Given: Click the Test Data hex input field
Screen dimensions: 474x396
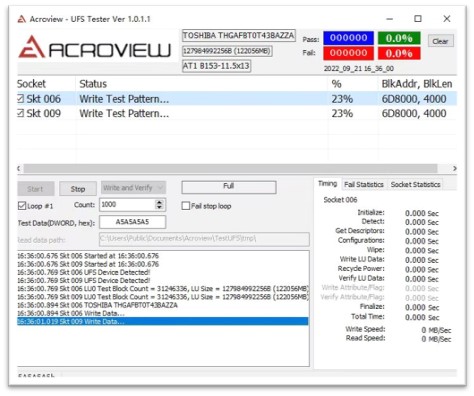Looking at the screenshot, I should 132,222.
